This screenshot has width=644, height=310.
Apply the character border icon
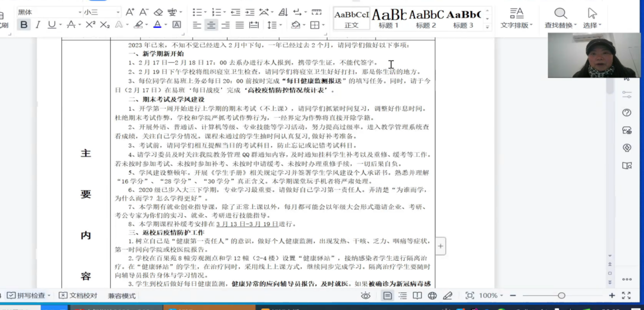pyautogui.click(x=177, y=25)
